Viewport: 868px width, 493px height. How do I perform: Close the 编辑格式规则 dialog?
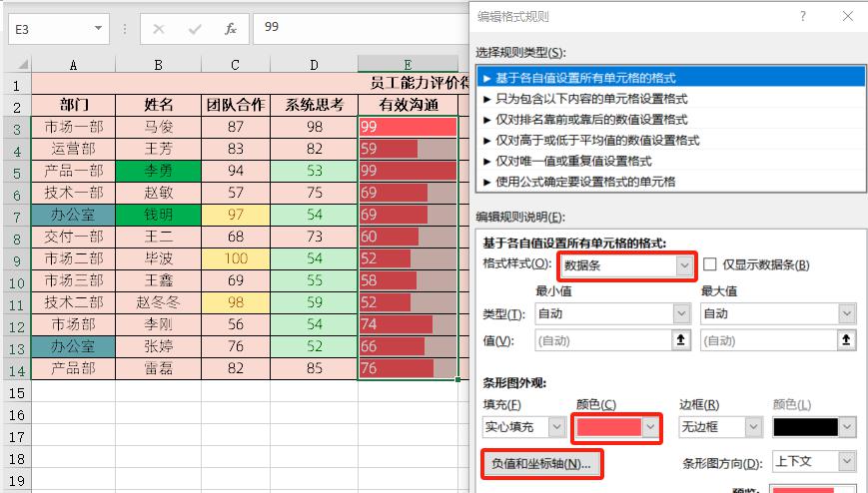(847, 16)
